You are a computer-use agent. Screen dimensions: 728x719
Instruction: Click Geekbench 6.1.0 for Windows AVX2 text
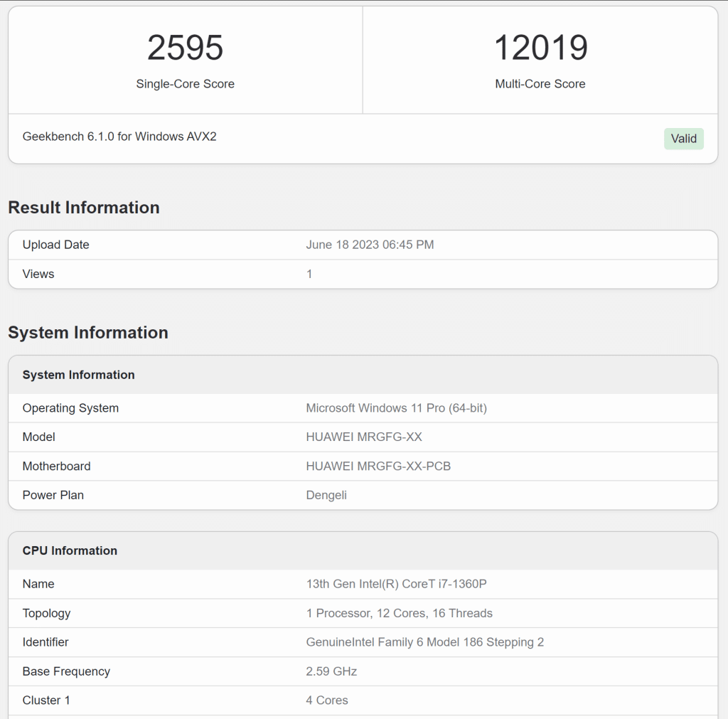click(x=119, y=137)
